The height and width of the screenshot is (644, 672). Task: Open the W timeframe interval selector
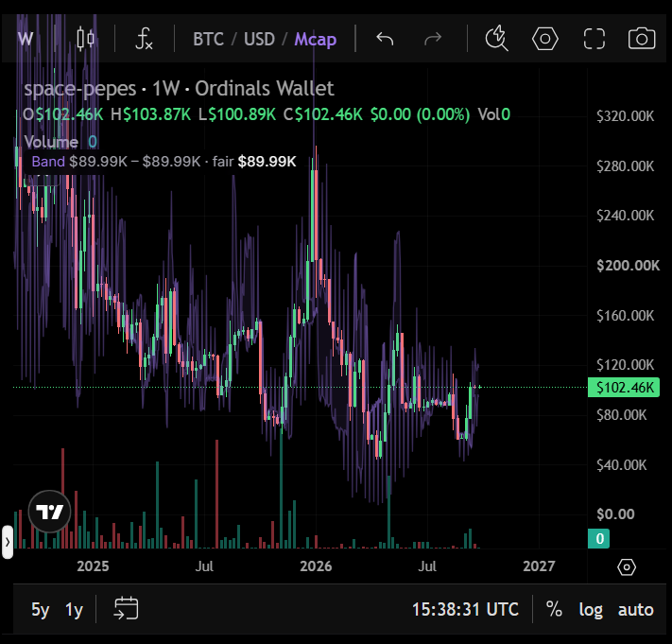coord(26,39)
